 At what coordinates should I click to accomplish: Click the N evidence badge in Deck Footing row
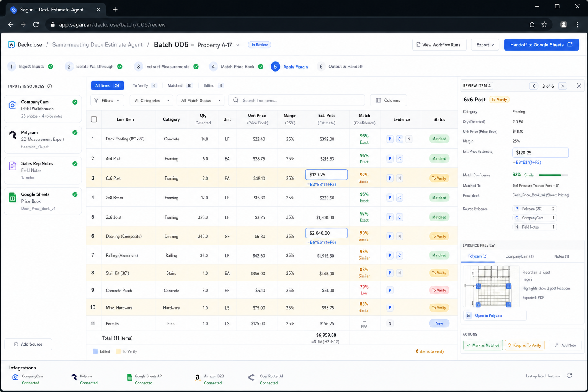(409, 139)
